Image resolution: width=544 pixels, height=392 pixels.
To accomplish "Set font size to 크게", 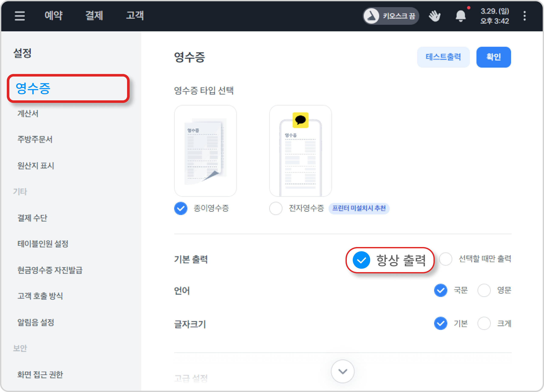I will (484, 323).
